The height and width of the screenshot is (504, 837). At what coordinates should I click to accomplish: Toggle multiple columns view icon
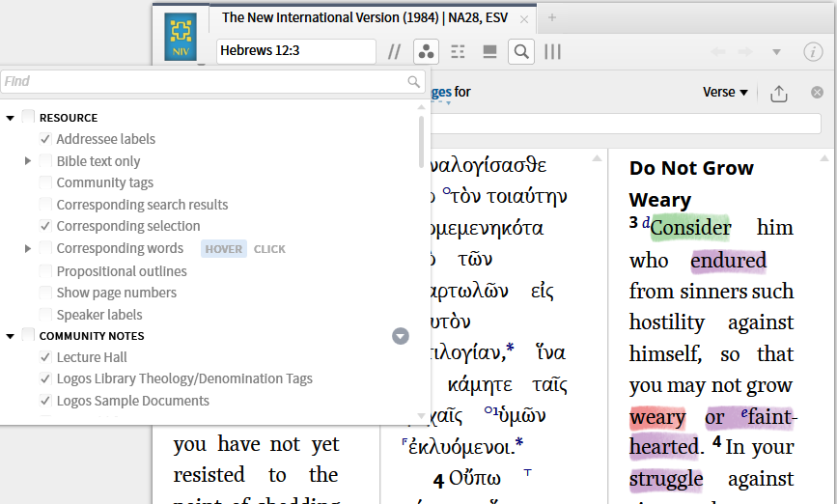pos(552,52)
